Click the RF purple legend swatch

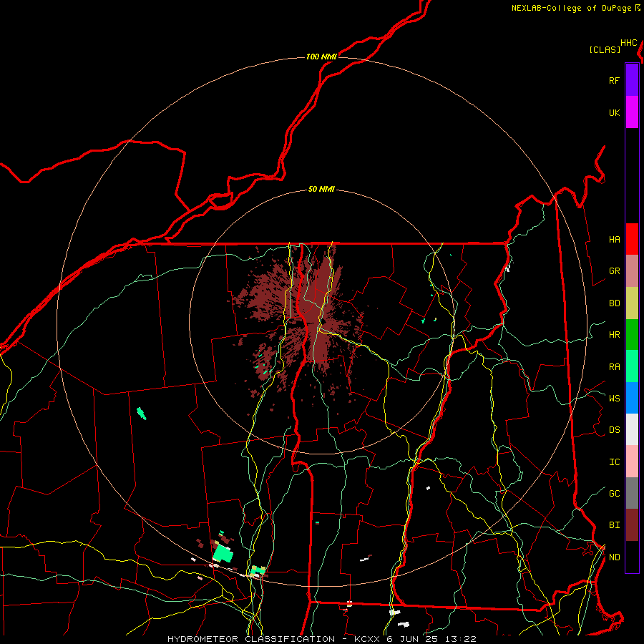(x=632, y=80)
